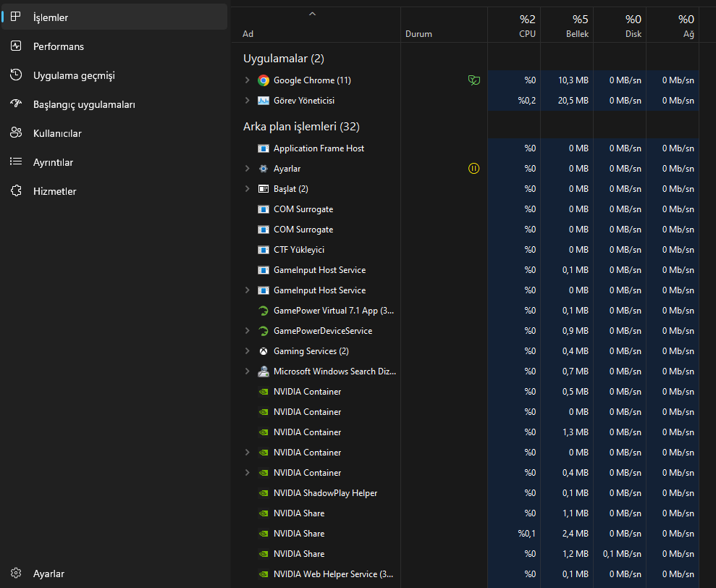Click the Gaming Services Xbox icon
The width and height of the screenshot is (716, 588).
pyautogui.click(x=264, y=351)
